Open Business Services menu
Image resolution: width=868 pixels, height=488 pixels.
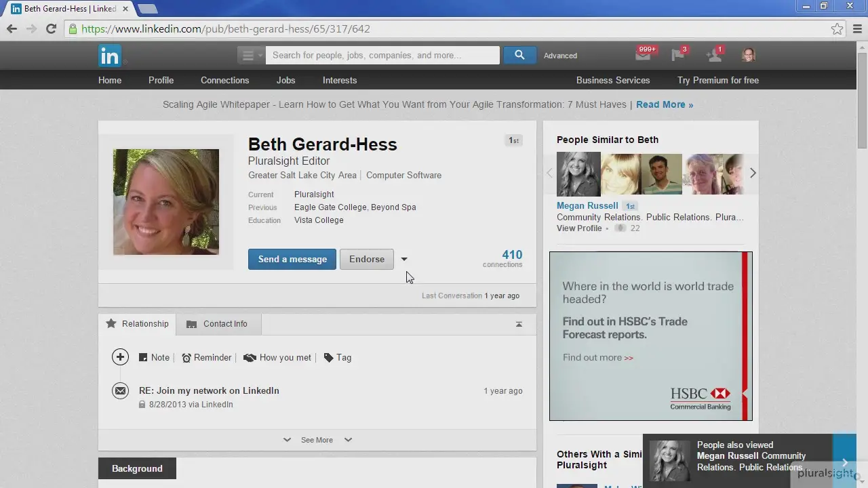613,80
